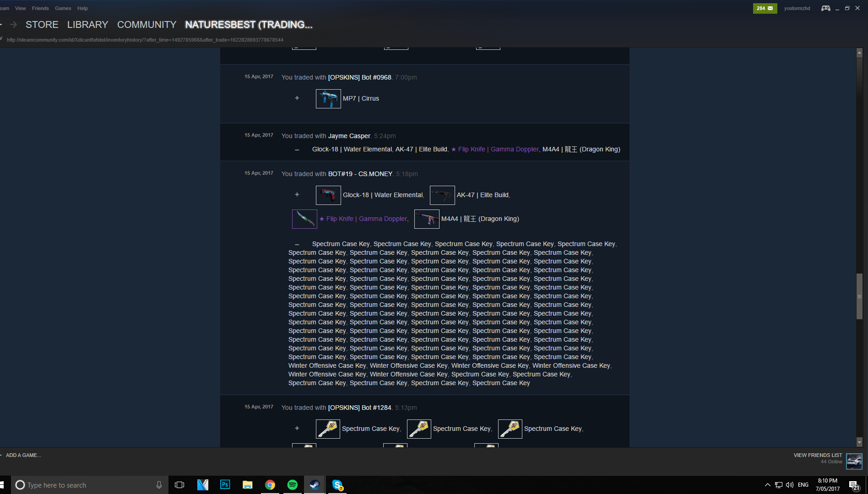Click the page scrollbar up arrow
This screenshot has height=494, width=868.
point(859,53)
